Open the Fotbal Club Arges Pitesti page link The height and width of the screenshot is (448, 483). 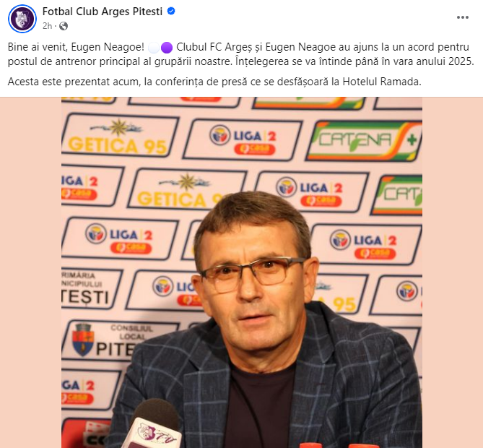pos(103,12)
